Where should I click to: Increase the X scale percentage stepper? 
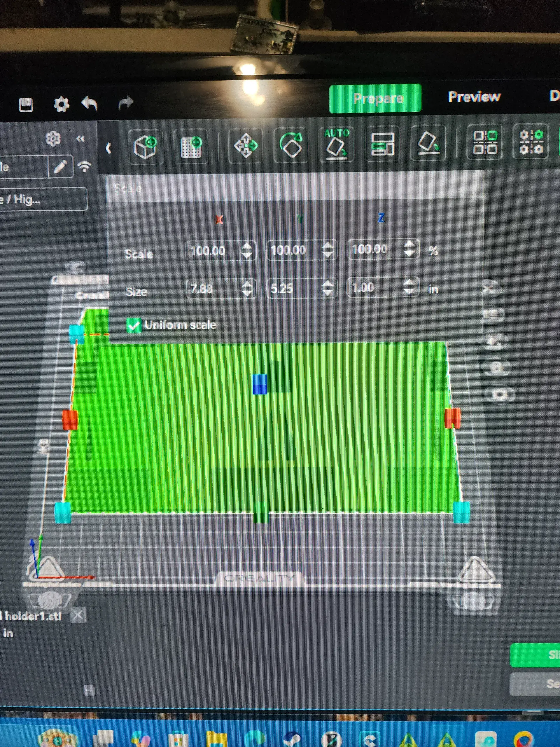[247, 246]
